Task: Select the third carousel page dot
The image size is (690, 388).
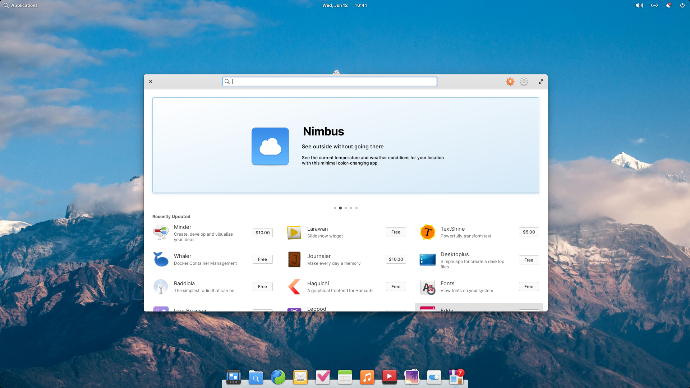Action: [346, 208]
